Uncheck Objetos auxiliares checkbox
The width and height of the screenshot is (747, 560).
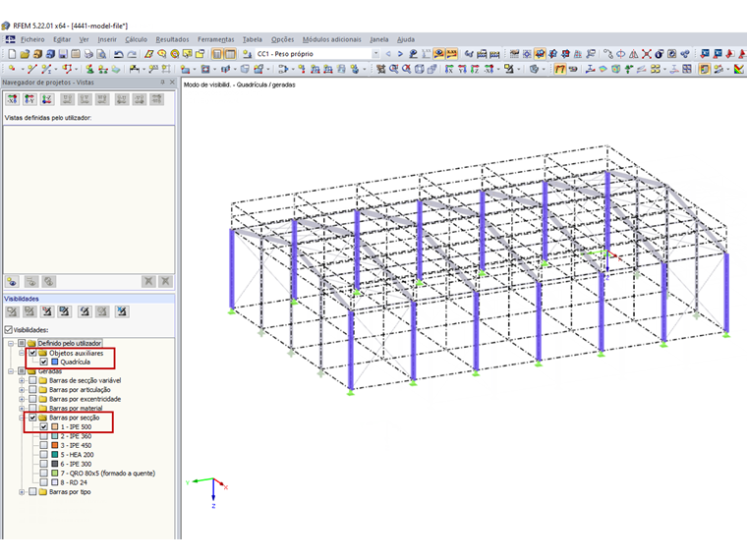32,353
